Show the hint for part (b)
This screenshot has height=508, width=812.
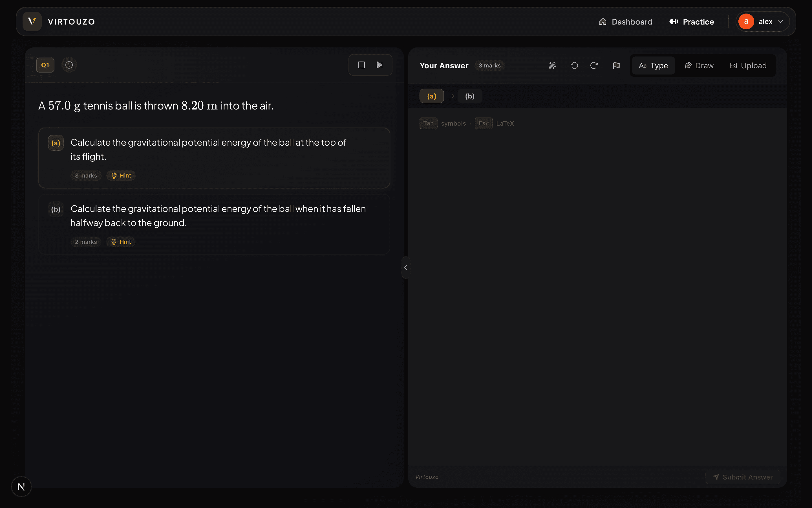point(121,242)
